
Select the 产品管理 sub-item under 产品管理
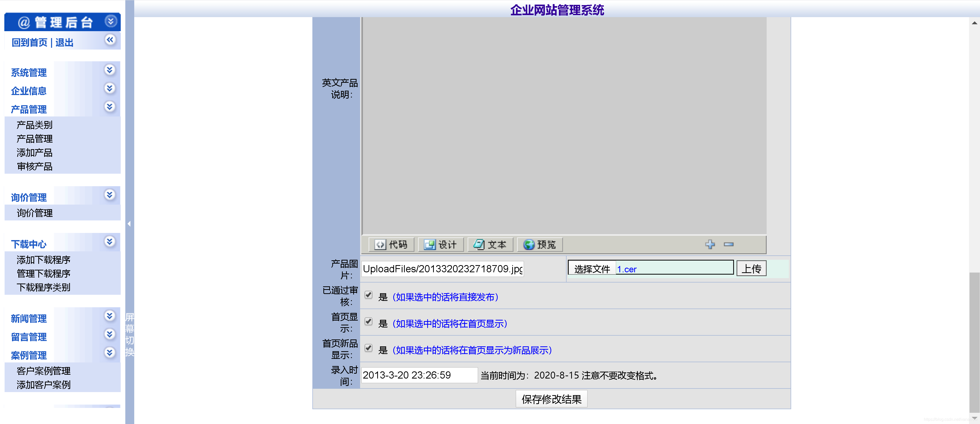pyautogui.click(x=35, y=138)
